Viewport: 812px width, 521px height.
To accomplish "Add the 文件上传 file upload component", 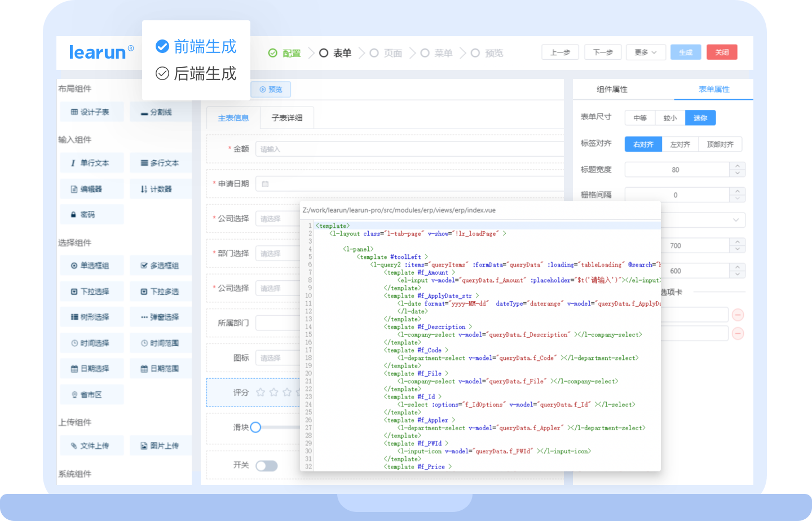I will tap(91, 446).
